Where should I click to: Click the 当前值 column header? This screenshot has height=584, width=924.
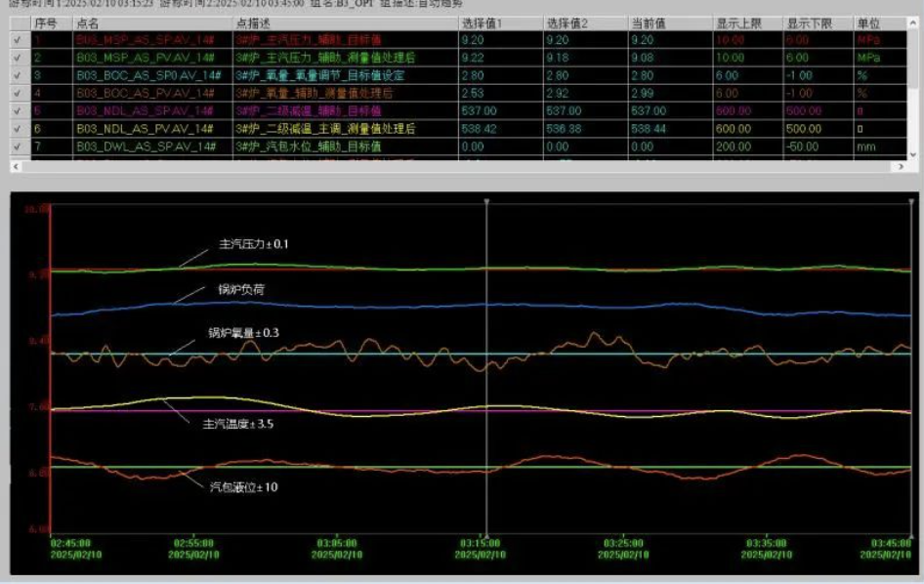[670, 23]
